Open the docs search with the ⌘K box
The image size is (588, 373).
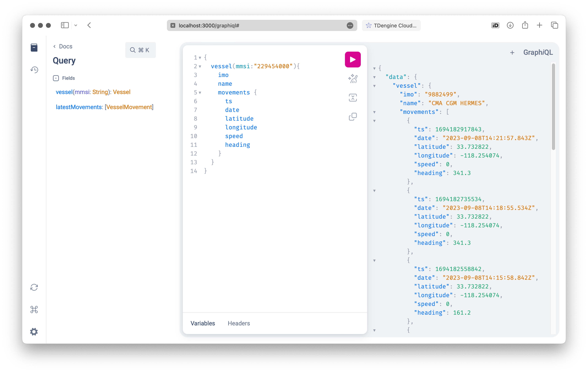[x=140, y=50]
